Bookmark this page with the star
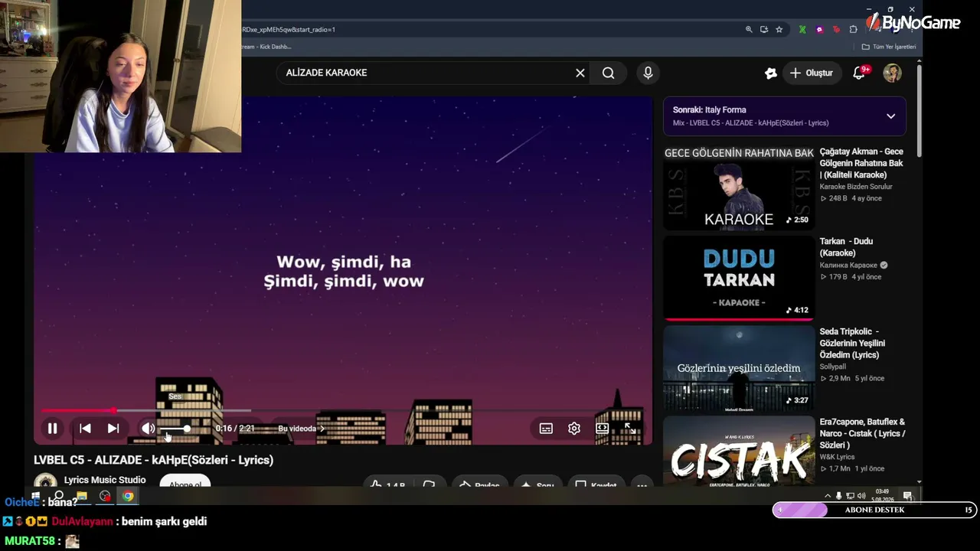 click(779, 30)
